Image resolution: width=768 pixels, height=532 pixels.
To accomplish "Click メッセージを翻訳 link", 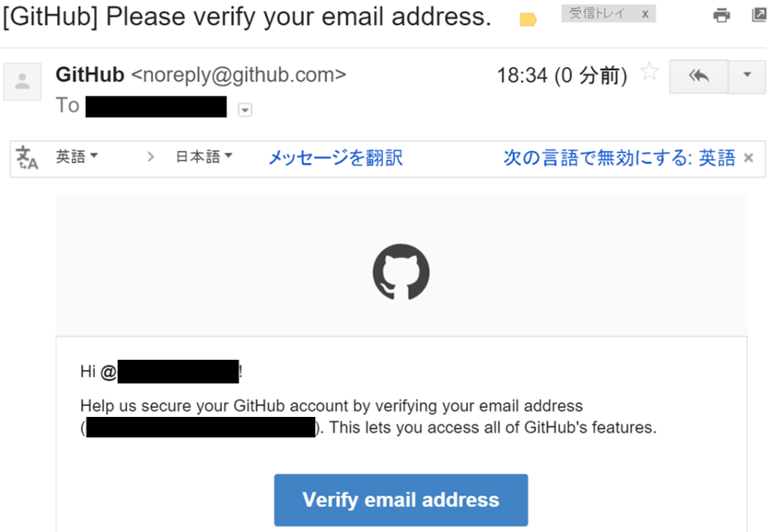I will [x=335, y=157].
